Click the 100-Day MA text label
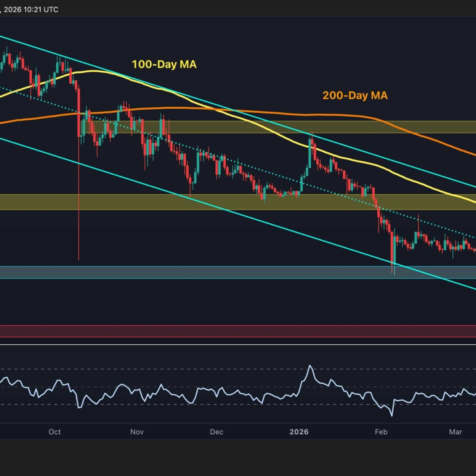The image size is (476, 476). 164,64
